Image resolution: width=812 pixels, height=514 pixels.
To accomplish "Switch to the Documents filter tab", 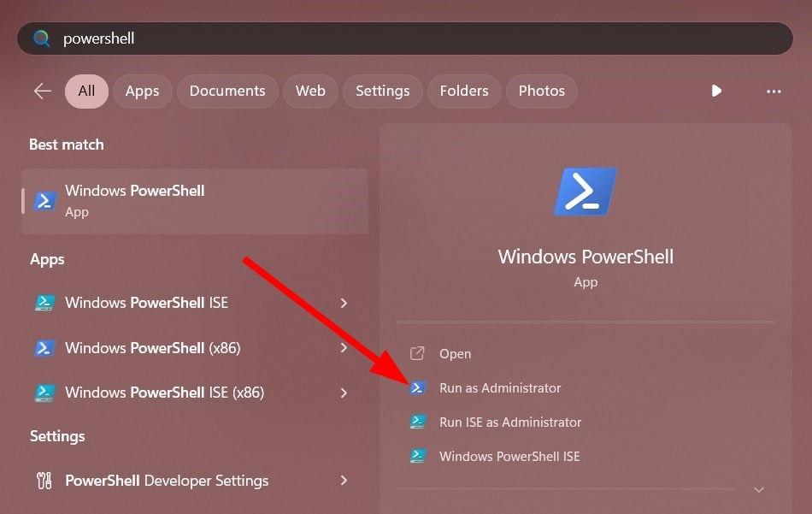I will [227, 91].
